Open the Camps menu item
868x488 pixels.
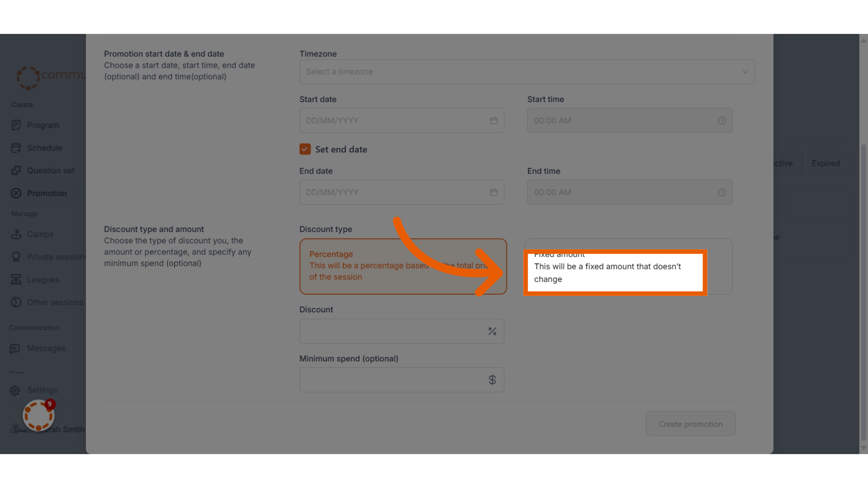pyautogui.click(x=40, y=234)
